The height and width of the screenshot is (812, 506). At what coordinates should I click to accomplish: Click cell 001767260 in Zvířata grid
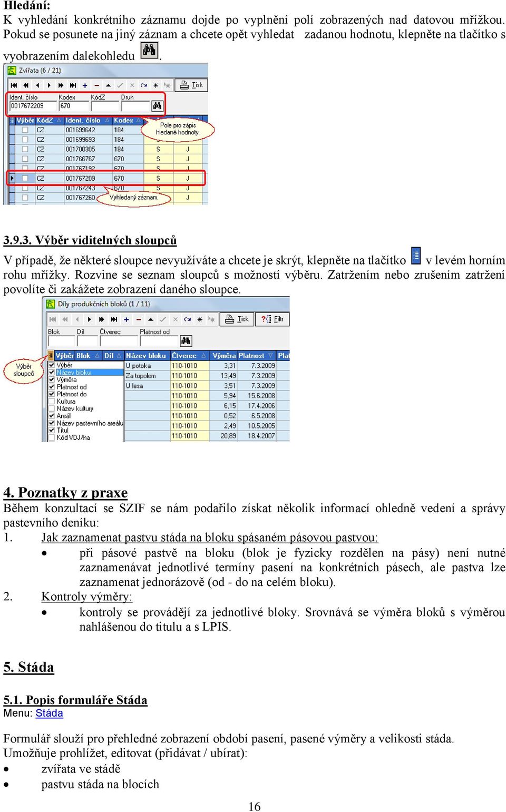pyautogui.click(x=88, y=198)
